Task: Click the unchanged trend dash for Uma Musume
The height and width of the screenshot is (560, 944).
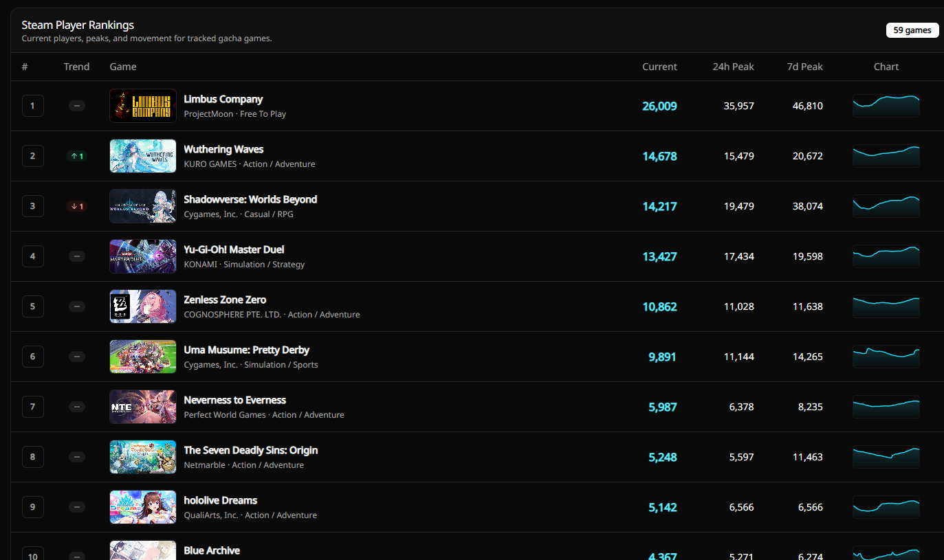Action: click(77, 357)
